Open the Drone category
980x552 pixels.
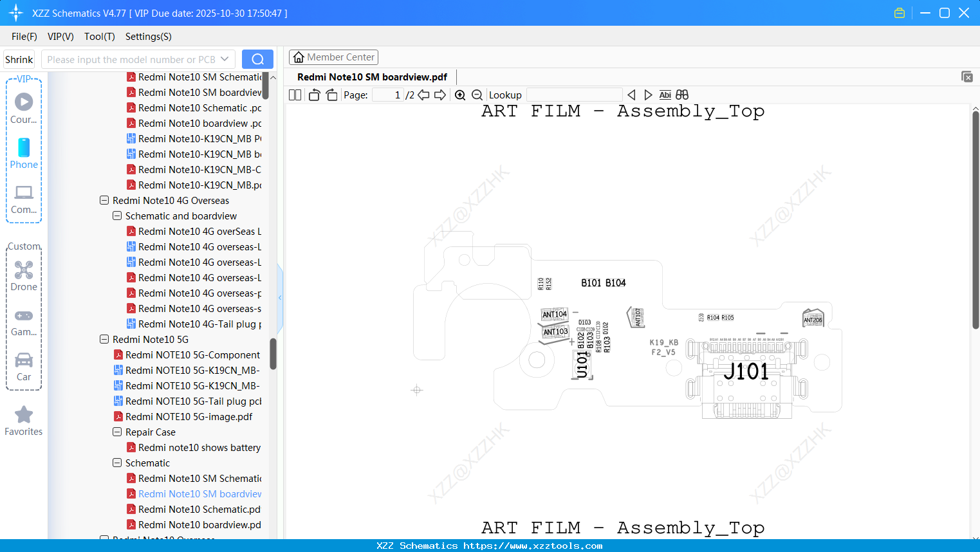pos(24,276)
